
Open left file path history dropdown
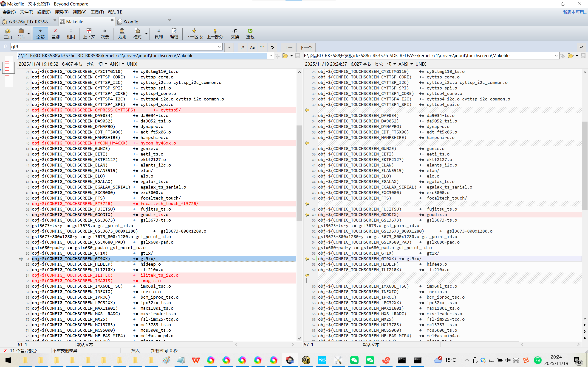271,56
